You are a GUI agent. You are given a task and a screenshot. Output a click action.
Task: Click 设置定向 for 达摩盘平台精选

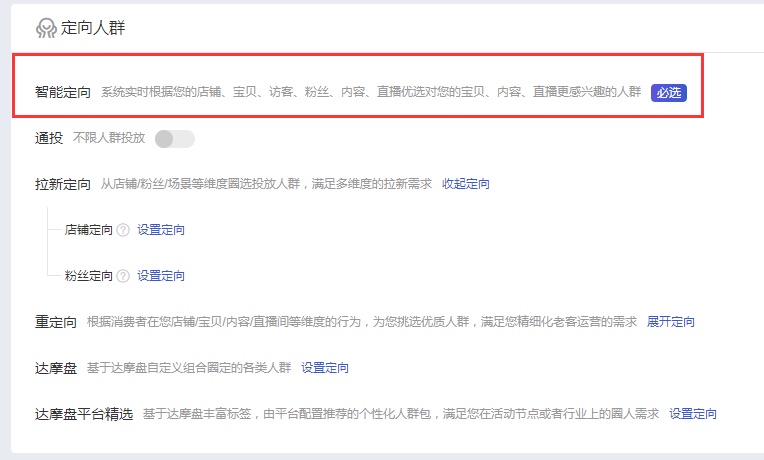click(x=692, y=414)
